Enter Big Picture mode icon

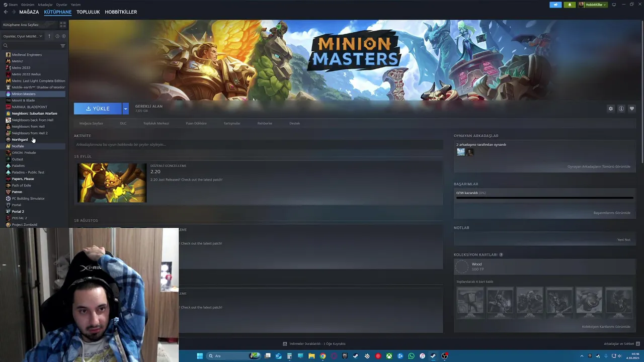(614, 5)
